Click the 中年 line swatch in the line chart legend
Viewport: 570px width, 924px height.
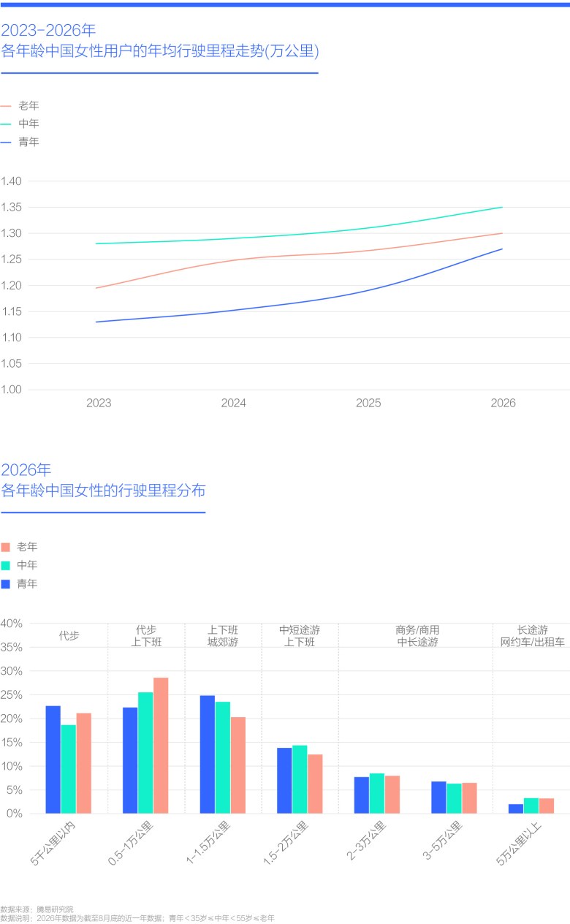(6, 124)
